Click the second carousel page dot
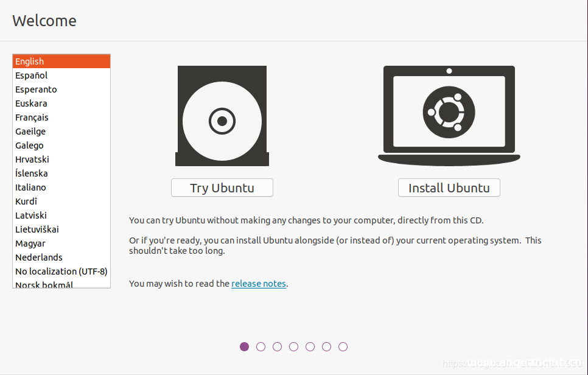 click(261, 346)
